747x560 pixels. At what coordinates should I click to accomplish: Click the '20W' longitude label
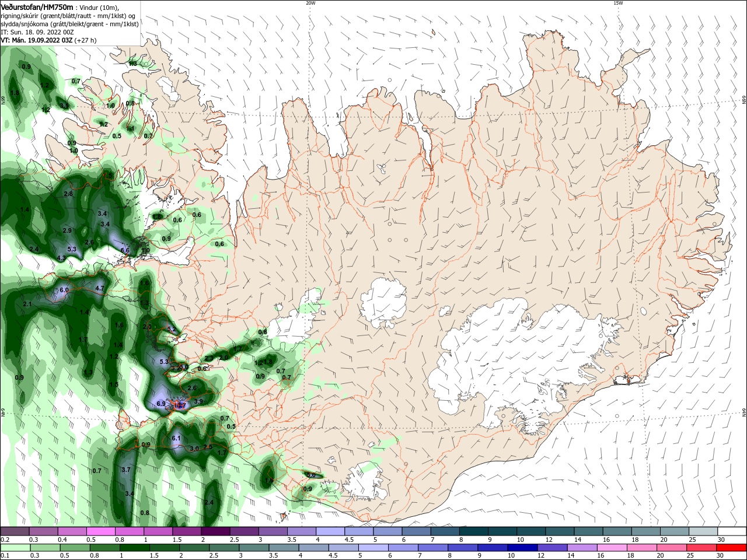click(310, 3)
